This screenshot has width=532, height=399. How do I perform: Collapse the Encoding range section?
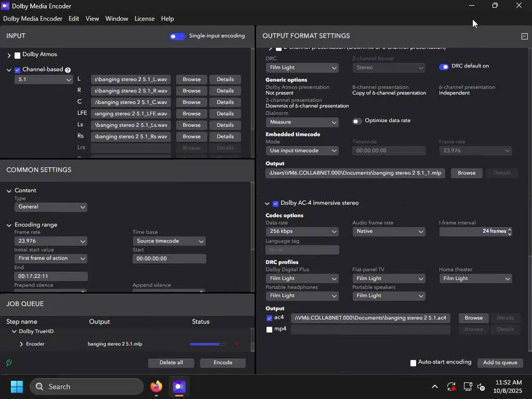(x=9, y=225)
